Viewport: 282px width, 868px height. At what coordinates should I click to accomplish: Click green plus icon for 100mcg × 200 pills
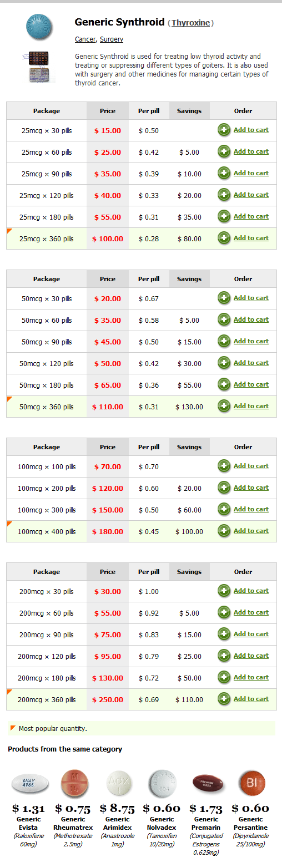[224, 488]
